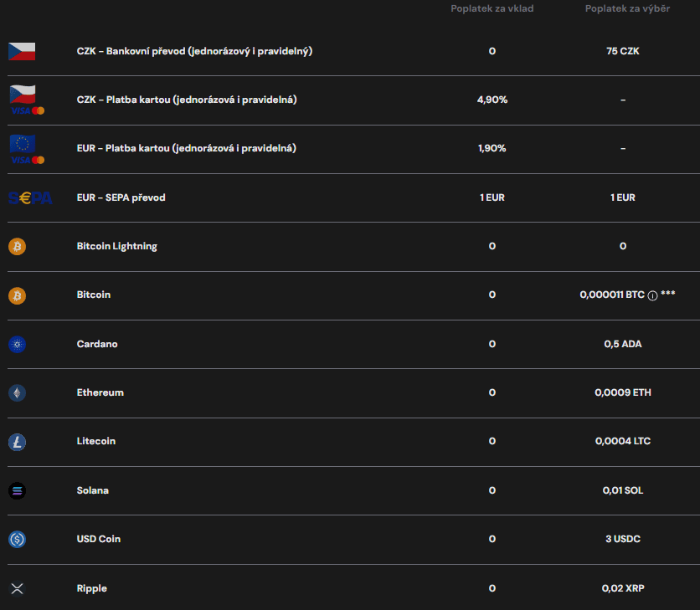Click the Ethereum logo icon

[x=17, y=392]
